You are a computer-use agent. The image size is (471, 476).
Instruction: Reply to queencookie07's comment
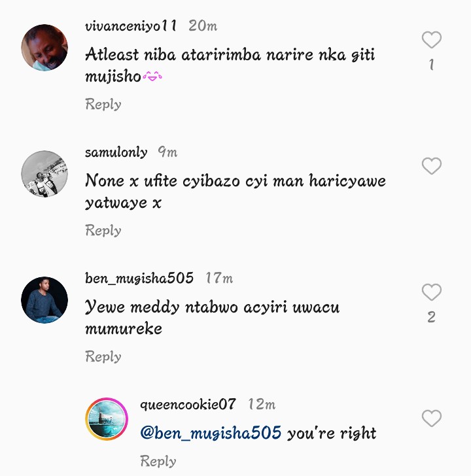pyautogui.click(x=158, y=461)
